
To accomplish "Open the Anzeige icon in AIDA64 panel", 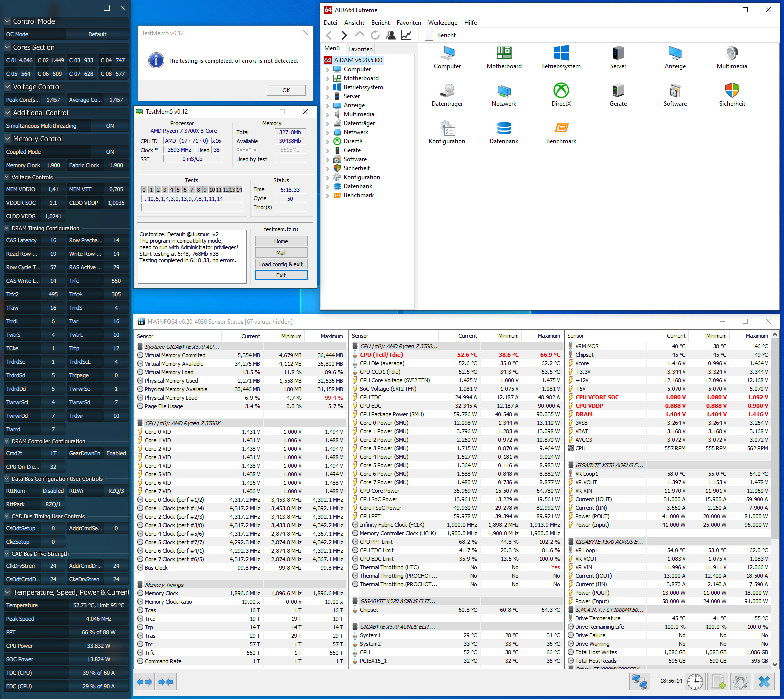I will (675, 57).
